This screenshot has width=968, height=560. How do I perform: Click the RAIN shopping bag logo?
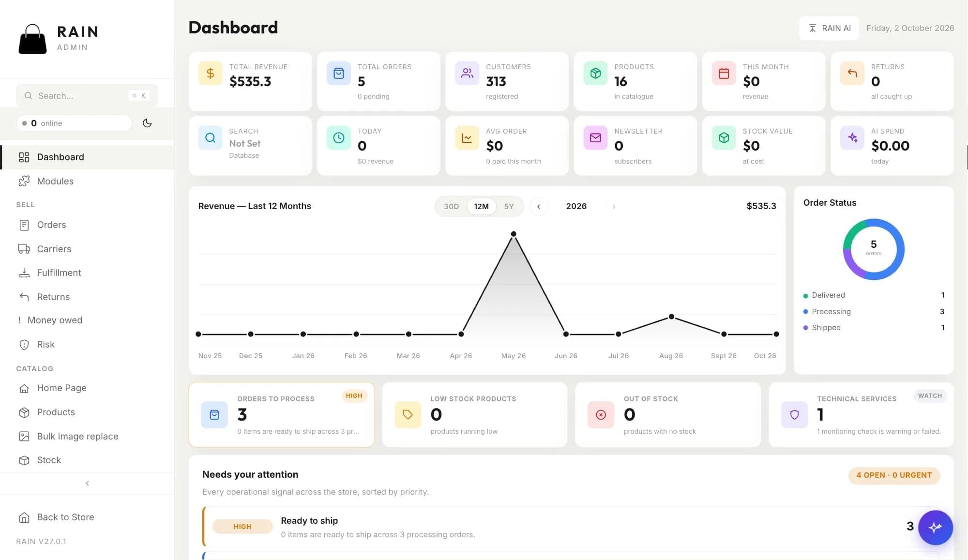(32, 39)
